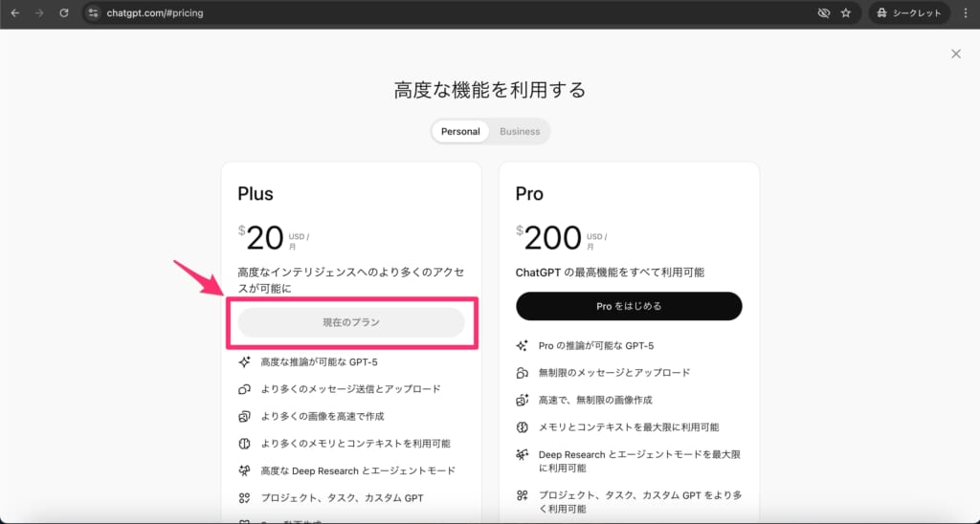Select the Personal plan tab
Viewport: 980px width, 524px height.
(460, 131)
